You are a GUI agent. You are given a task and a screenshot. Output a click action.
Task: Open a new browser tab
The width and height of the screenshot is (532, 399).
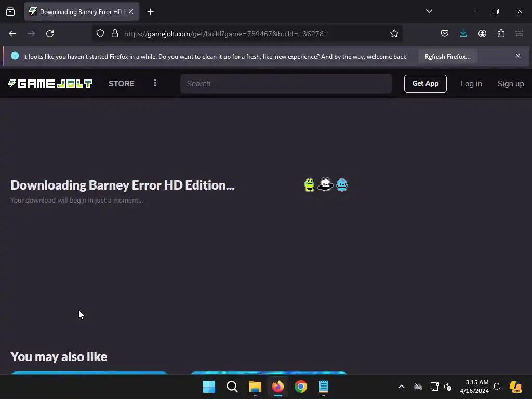point(150,12)
